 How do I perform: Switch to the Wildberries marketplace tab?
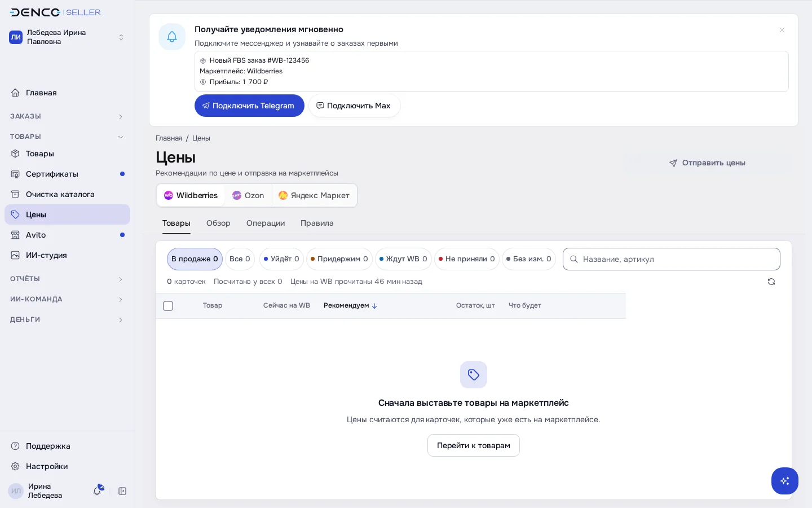[191, 195]
